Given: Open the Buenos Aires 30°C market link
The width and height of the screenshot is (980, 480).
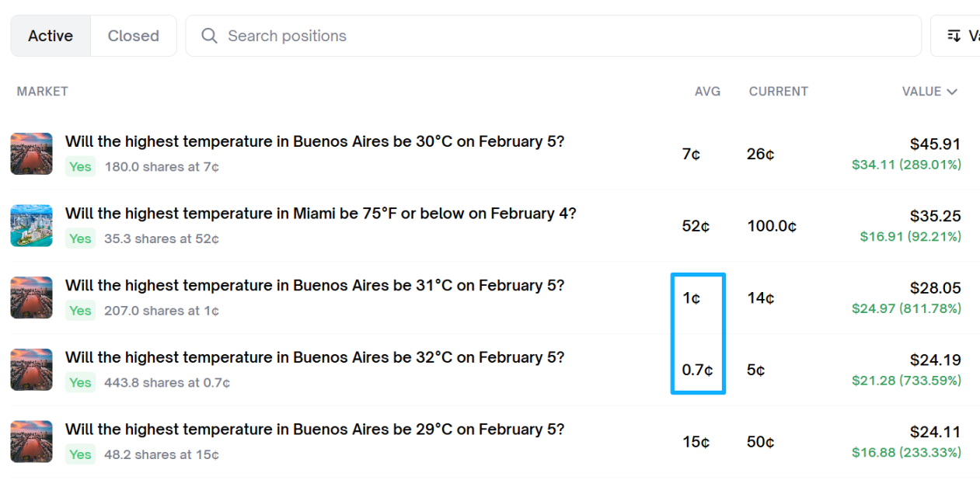Looking at the screenshot, I should [314, 141].
